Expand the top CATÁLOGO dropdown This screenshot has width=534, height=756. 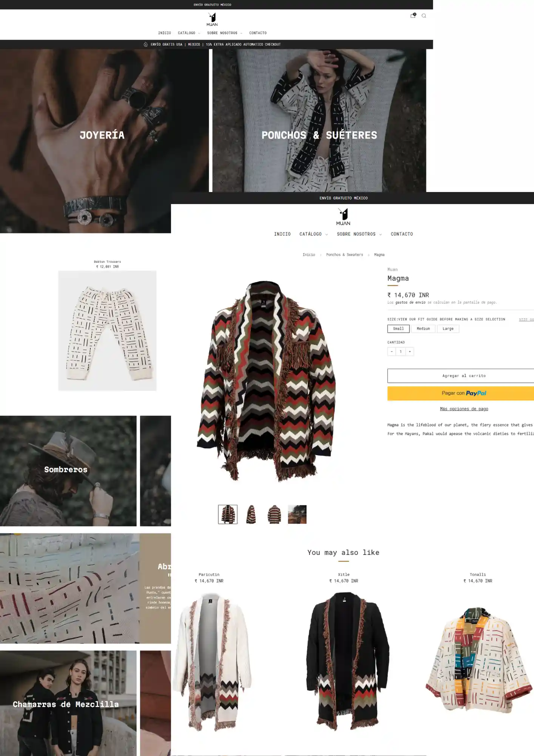click(x=189, y=33)
